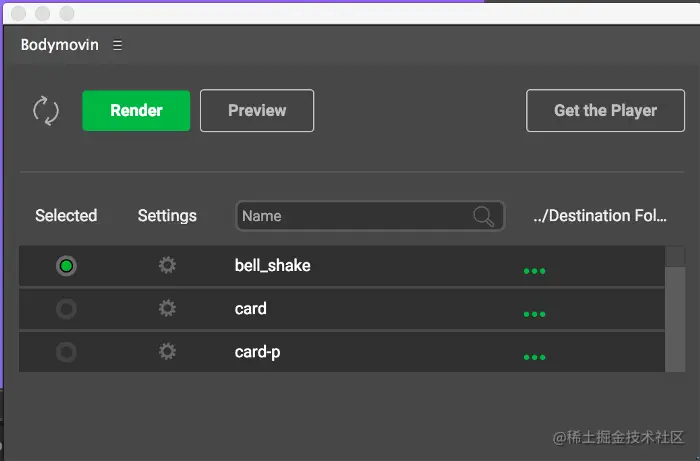The width and height of the screenshot is (700, 461).
Task: Deselect the bell_shake composition radio
Action: (66, 266)
